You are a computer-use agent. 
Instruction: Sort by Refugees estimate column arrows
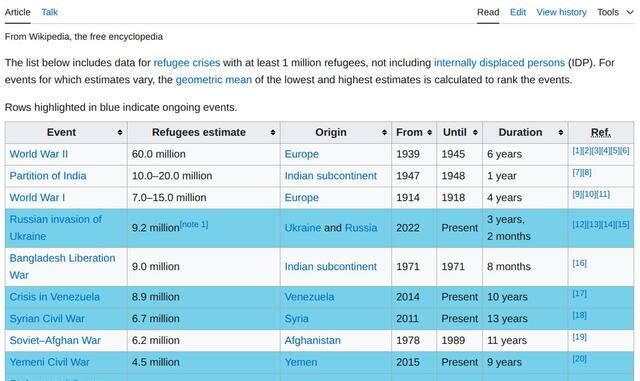[273, 132]
